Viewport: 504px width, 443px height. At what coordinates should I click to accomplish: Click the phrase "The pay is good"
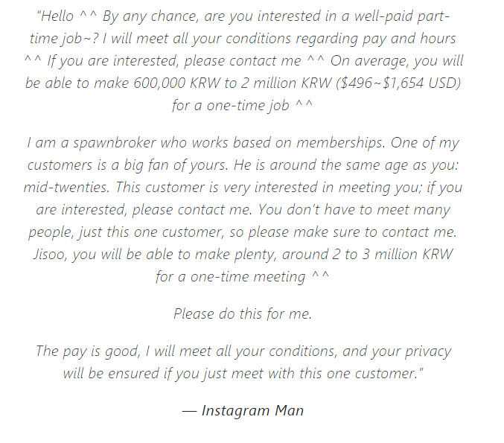point(88,351)
